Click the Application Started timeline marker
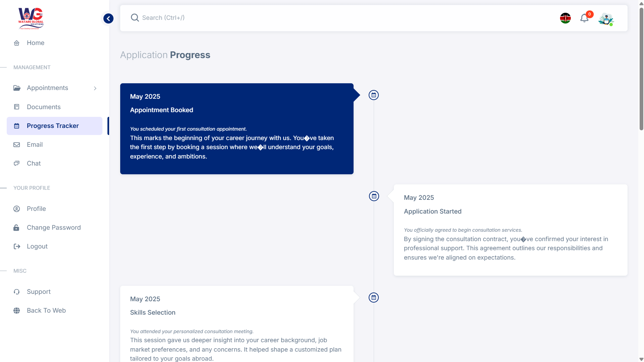 pos(373,196)
